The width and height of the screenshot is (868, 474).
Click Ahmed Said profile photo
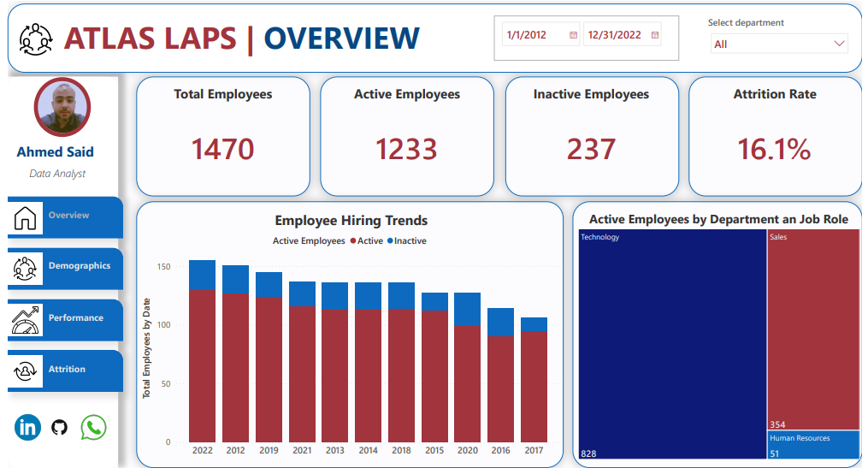tap(62, 109)
